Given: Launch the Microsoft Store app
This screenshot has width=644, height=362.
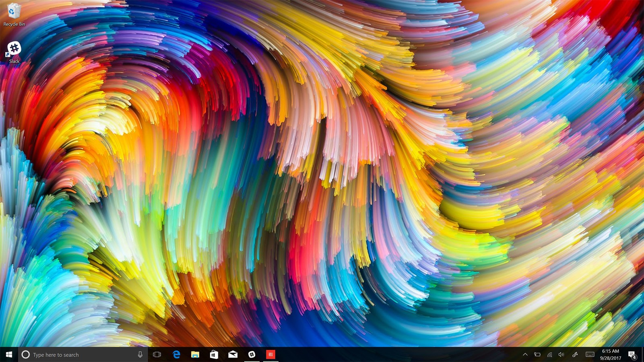Looking at the screenshot, I should tap(213, 354).
